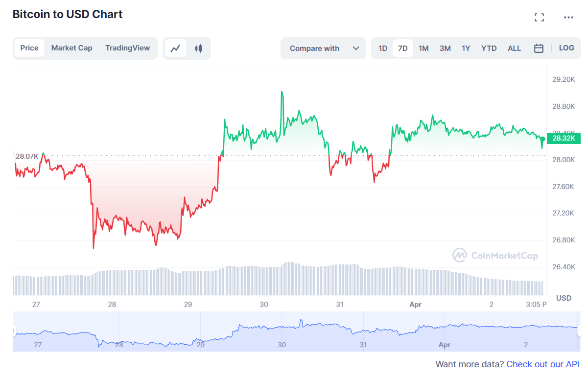The height and width of the screenshot is (380, 588).
Task: Select the ALL time range option
Action: click(x=515, y=48)
